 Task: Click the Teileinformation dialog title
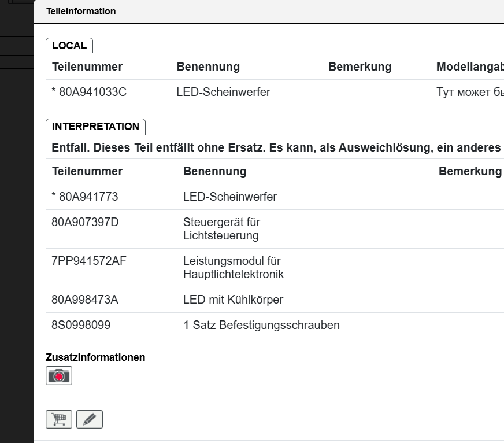81,11
